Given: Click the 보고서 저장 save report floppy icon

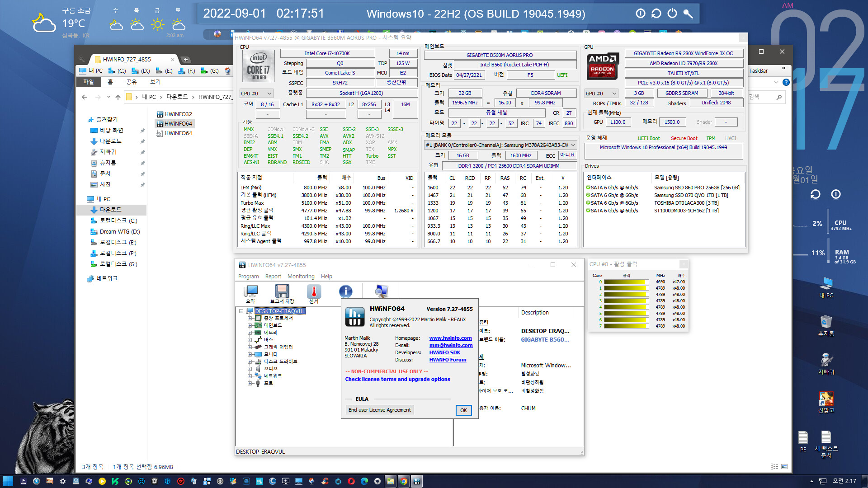Looking at the screenshot, I should (282, 294).
